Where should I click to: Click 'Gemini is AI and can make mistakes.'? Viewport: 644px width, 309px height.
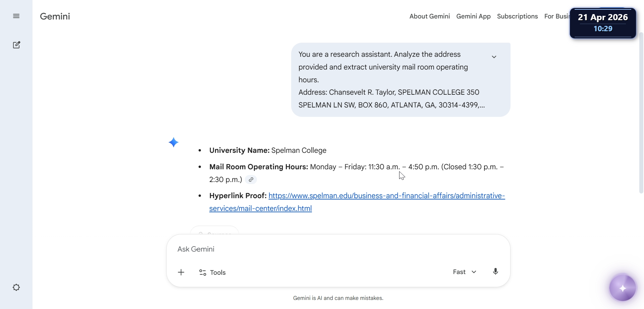point(338,298)
